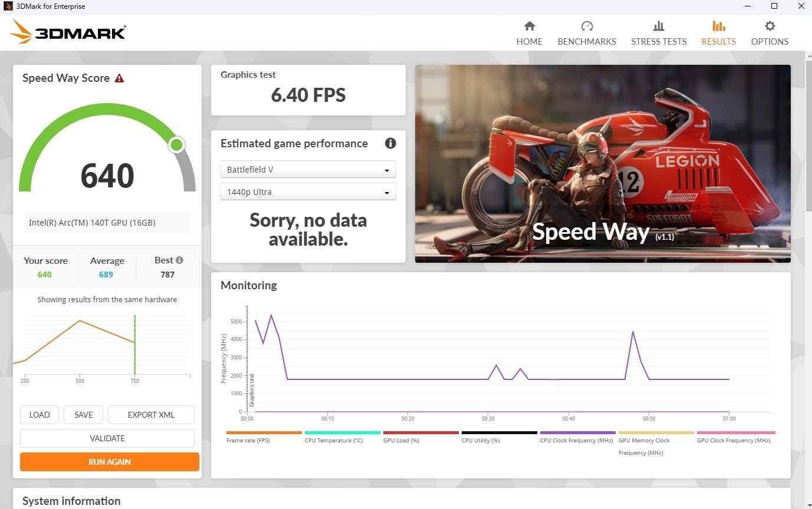This screenshot has width=812, height=509.
Task: Click the 640 score number in gauge
Action: tap(107, 176)
